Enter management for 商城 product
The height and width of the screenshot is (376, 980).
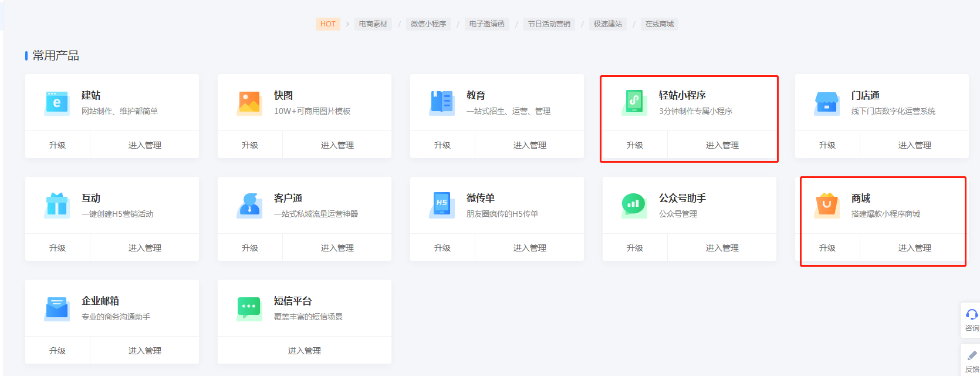(x=914, y=248)
